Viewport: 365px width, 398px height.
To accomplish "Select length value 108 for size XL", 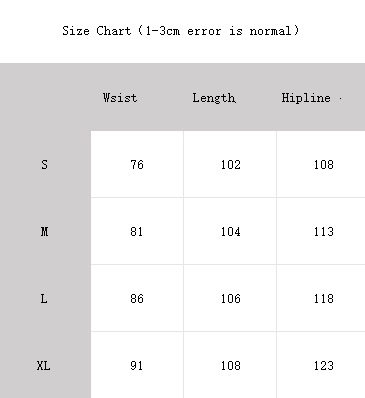I will (231, 366).
